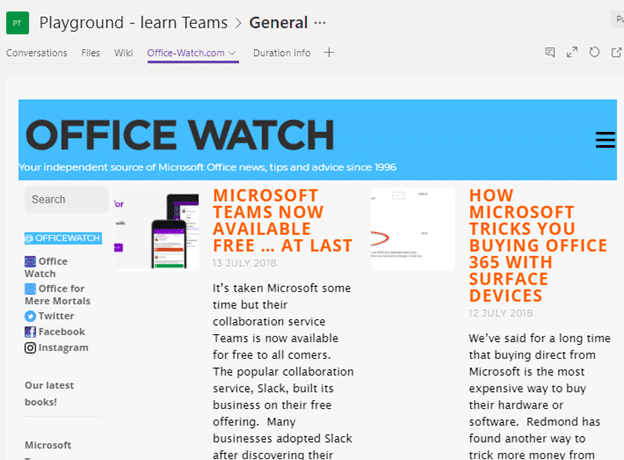Select the Wiki tab
The width and height of the screenshot is (624, 460).
[x=123, y=53]
